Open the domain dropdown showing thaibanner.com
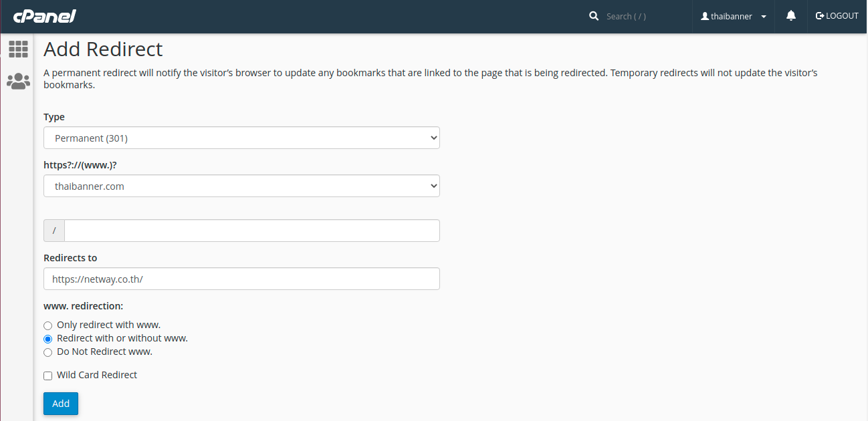 coord(241,186)
